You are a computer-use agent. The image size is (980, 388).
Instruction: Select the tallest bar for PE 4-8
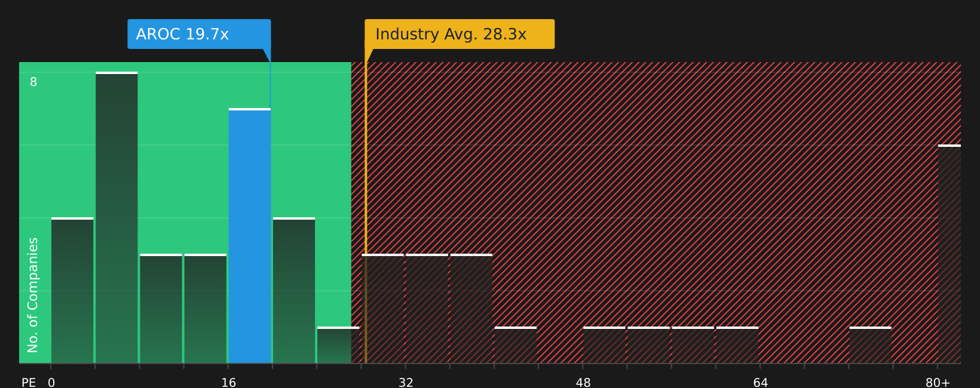[x=117, y=217]
